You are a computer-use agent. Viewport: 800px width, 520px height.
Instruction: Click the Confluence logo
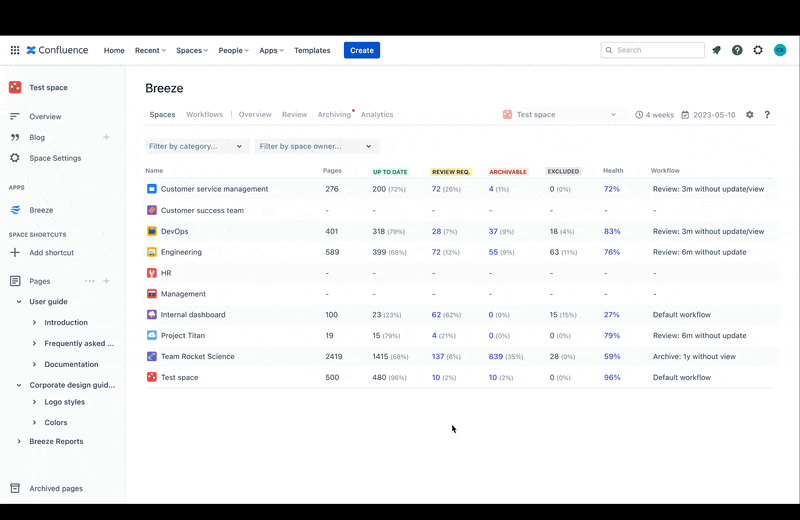[58, 50]
